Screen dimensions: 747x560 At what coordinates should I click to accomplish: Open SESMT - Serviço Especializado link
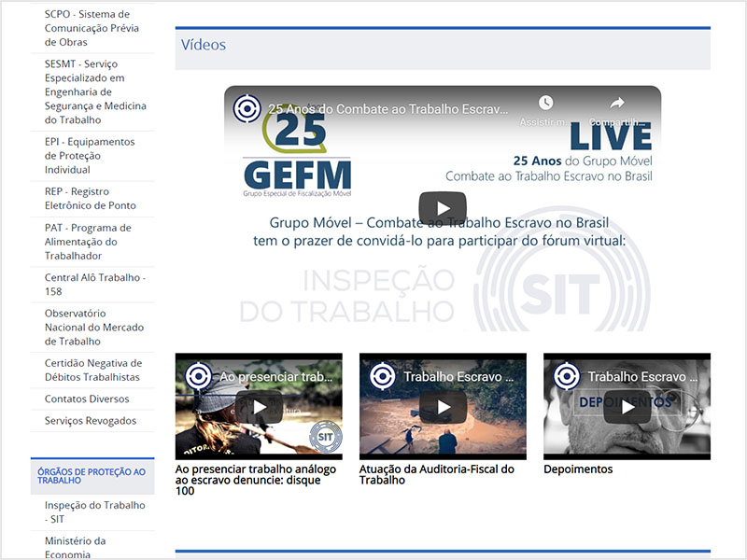[x=95, y=91]
